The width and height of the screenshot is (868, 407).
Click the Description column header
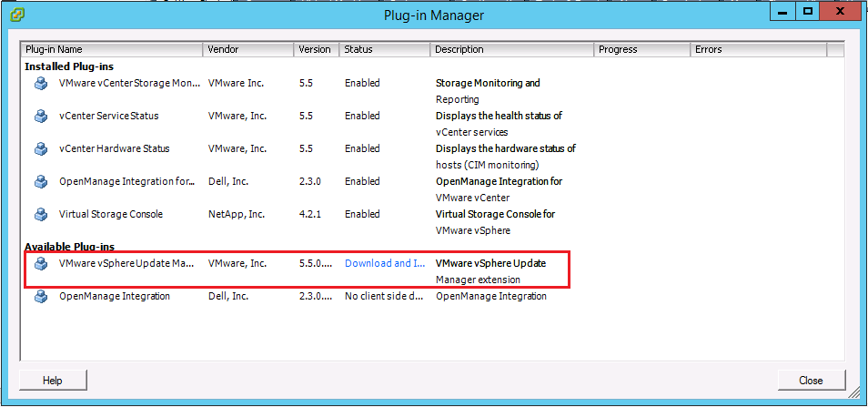click(511, 49)
